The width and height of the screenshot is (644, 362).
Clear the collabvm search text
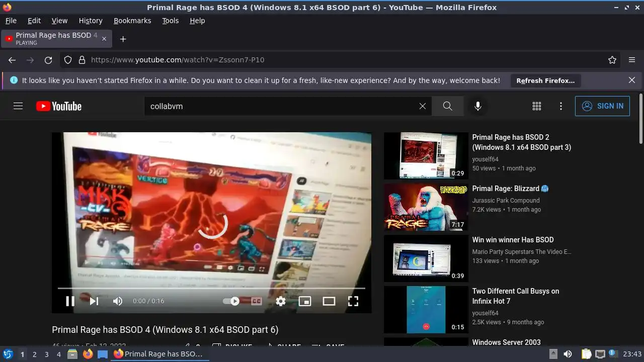point(423,106)
